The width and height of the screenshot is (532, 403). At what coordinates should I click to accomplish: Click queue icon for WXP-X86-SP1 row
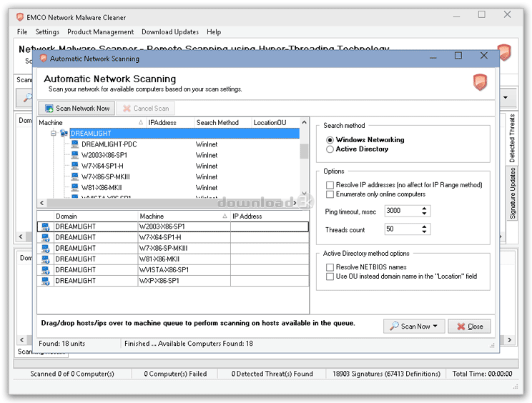tap(46, 281)
